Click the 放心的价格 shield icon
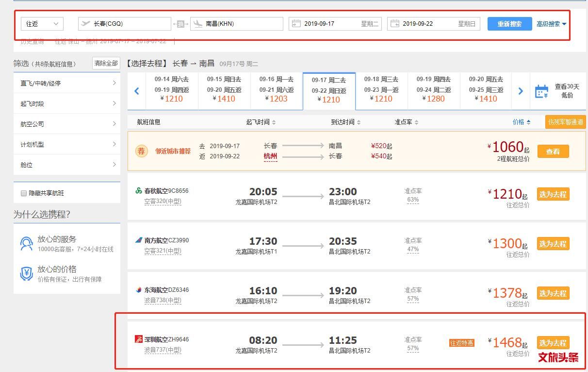The width and height of the screenshot is (588, 372). pyautogui.click(x=27, y=273)
